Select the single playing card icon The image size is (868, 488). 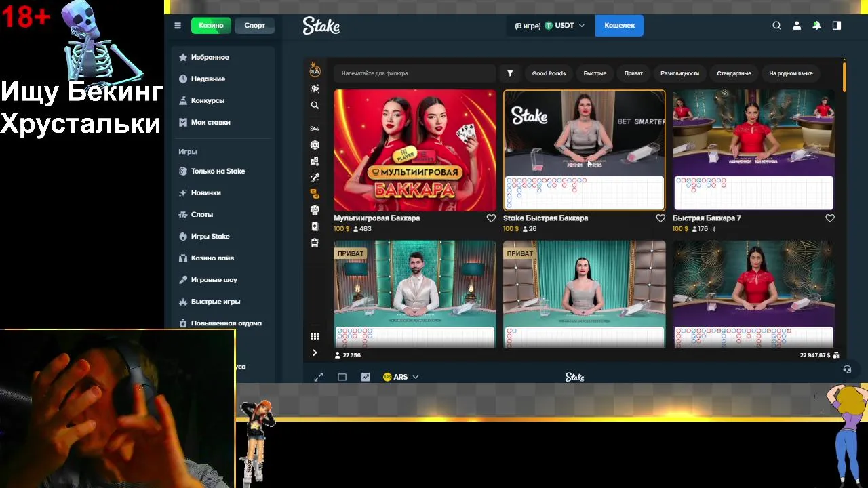click(315, 226)
